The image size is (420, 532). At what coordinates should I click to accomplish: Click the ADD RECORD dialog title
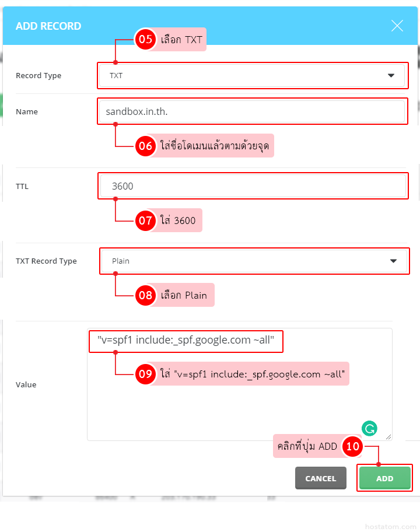48,26
